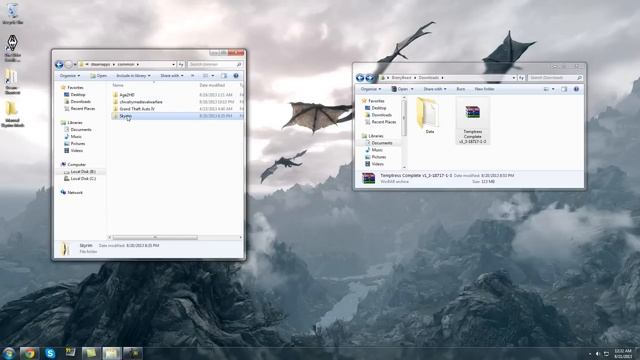640x360 pixels.
Task: Open Recycle Bin on the desktop
Action: tap(13, 14)
